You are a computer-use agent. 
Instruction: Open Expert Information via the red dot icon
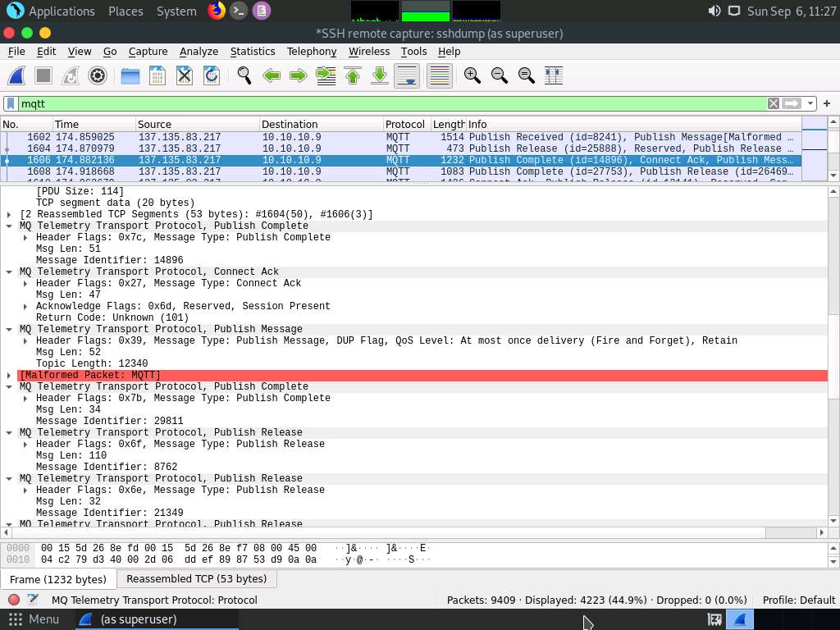tap(11, 600)
